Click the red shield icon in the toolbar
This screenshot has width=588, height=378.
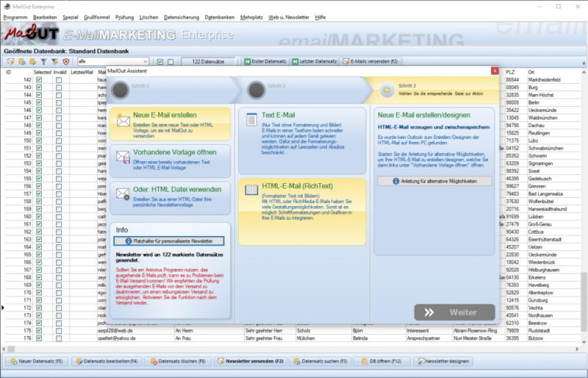(66, 62)
